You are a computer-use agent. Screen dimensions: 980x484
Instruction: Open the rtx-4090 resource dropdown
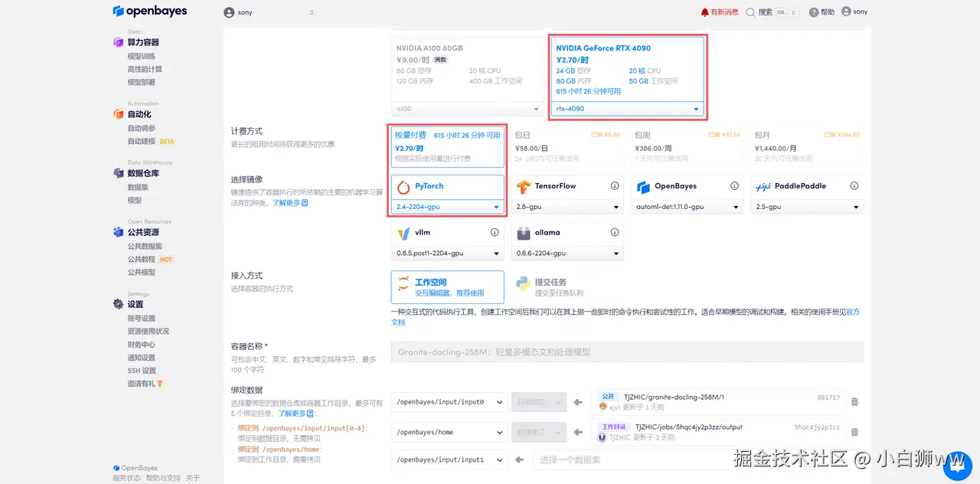tap(627, 109)
